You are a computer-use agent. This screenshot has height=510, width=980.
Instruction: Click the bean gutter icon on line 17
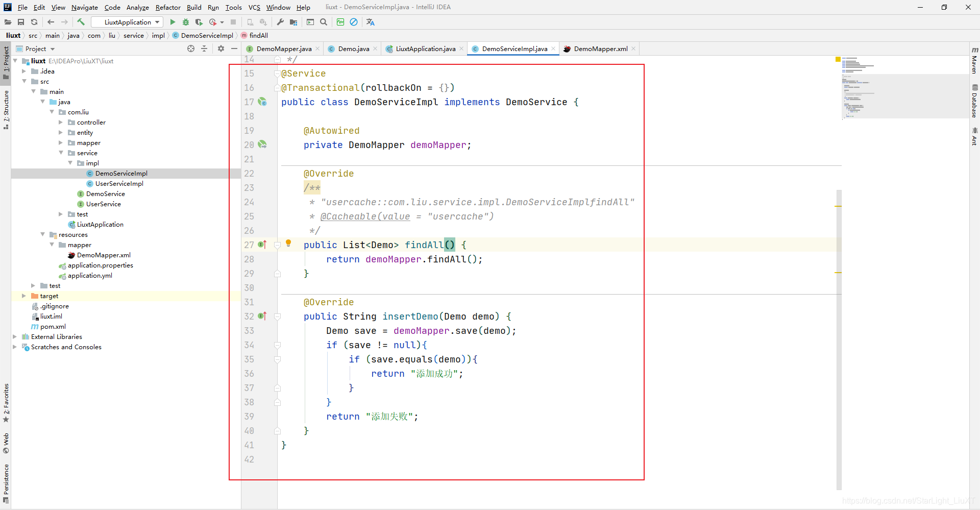point(262,102)
